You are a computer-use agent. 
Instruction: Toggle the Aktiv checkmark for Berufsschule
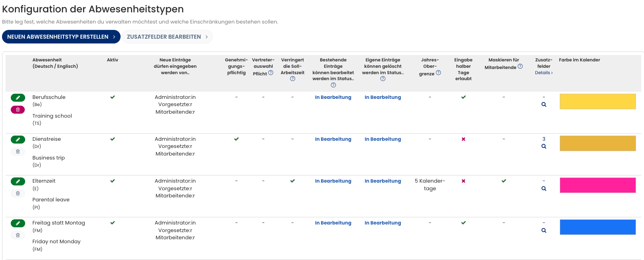[113, 97]
